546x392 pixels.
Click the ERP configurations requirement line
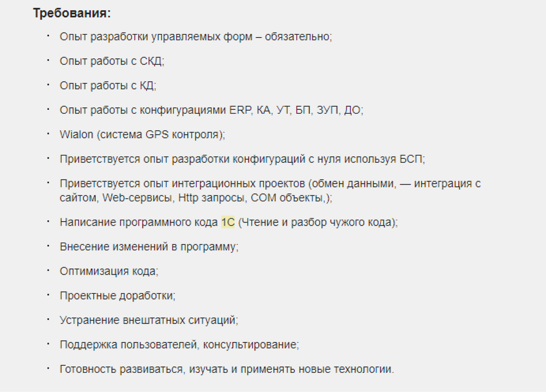[211, 110]
